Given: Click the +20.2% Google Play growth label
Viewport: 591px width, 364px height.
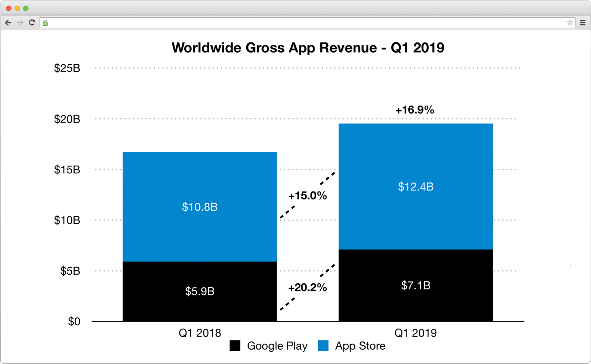Looking at the screenshot, I should (x=307, y=287).
